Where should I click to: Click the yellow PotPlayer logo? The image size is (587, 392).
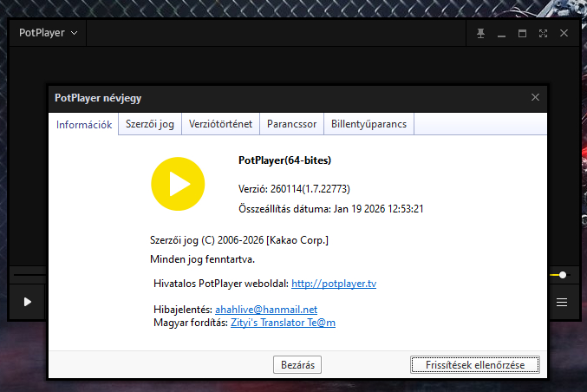click(178, 183)
